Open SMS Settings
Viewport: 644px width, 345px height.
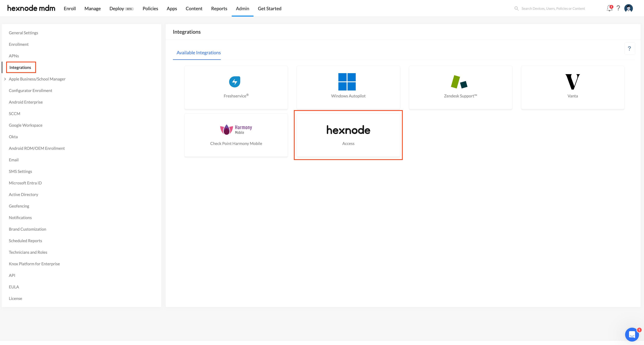tap(20, 171)
